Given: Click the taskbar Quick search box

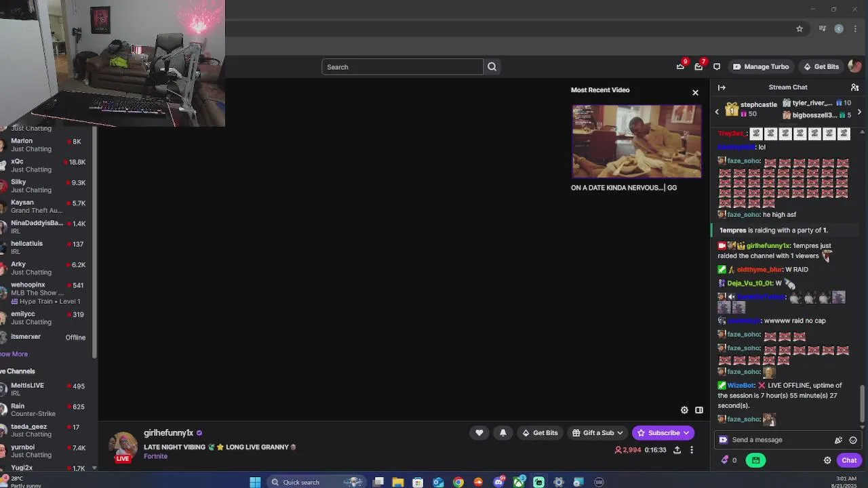Looking at the screenshot, I should (315, 482).
